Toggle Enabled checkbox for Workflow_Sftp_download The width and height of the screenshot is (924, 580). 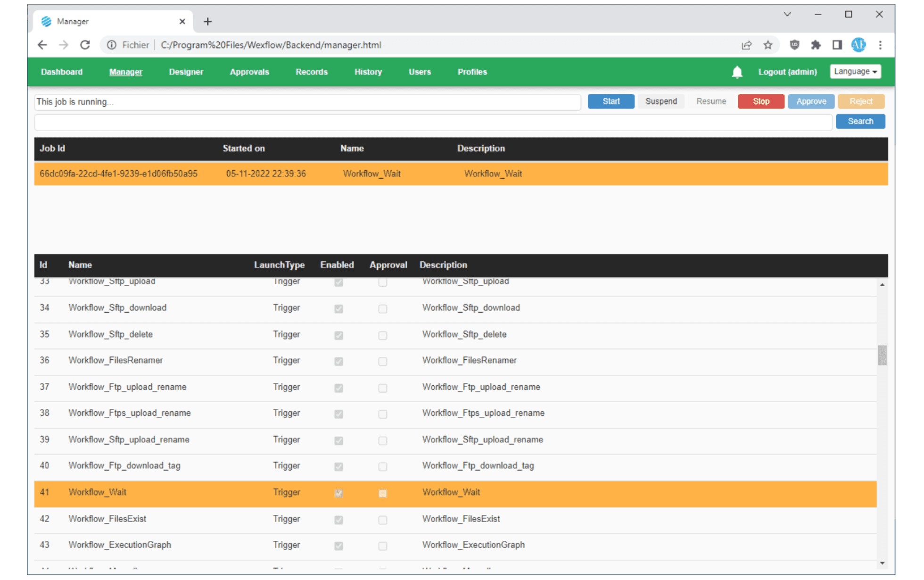point(338,309)
